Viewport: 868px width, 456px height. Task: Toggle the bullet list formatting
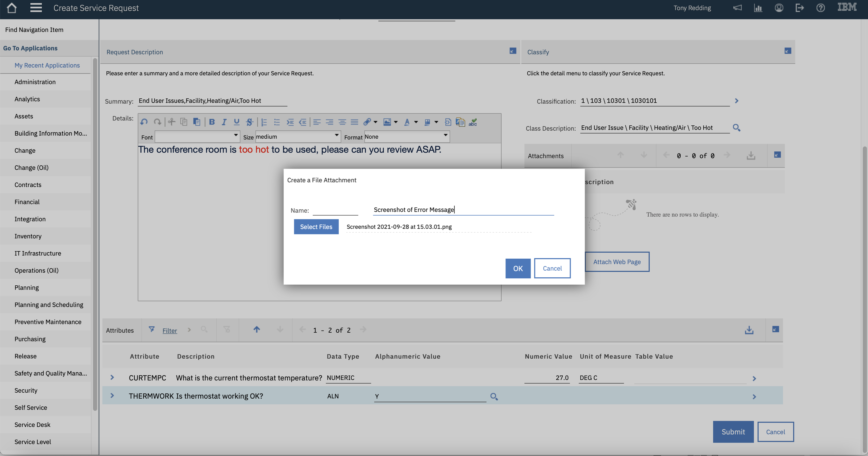tap(277, 122)
